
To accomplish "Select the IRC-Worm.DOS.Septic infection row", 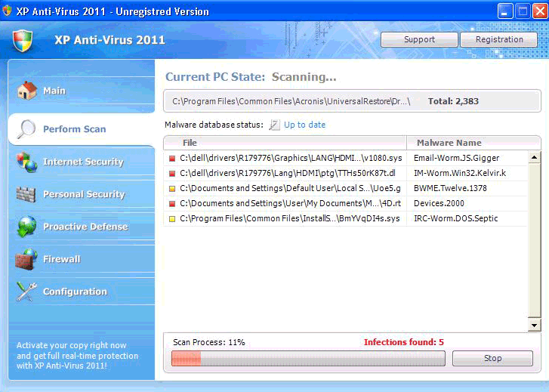I will pyautogui.click(x=347, y=219).
